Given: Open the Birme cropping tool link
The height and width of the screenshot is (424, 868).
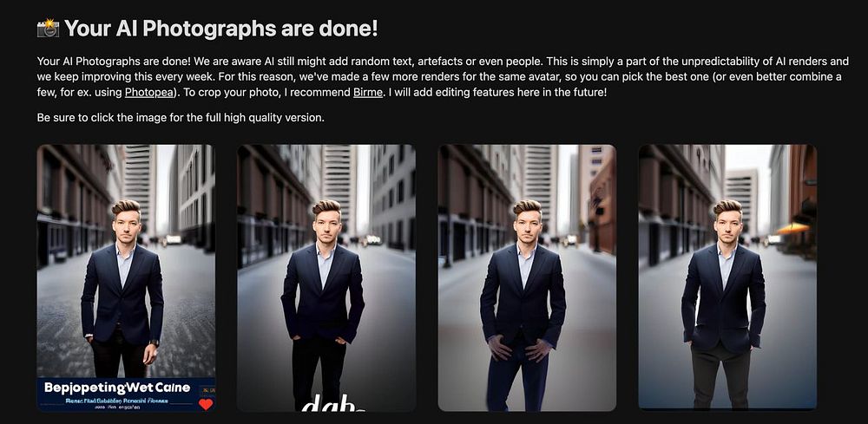Looking at the screenshot, I should [x=367, y=92].
